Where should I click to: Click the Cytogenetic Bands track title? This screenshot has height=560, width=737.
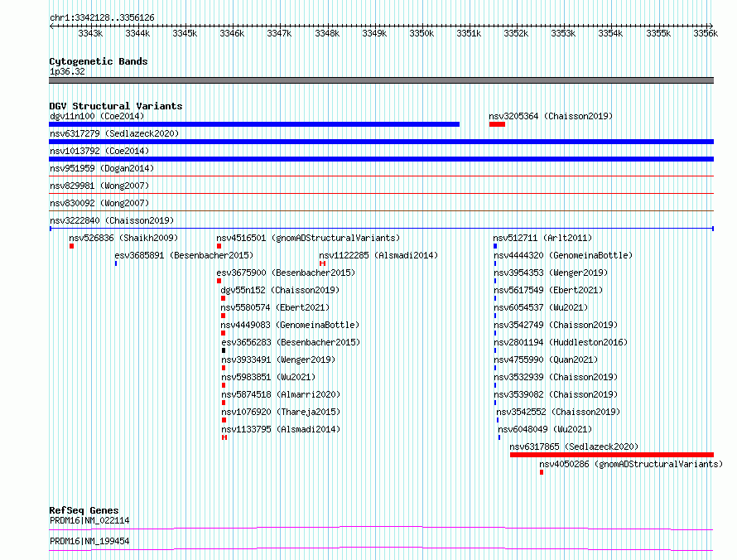(99, 61)
